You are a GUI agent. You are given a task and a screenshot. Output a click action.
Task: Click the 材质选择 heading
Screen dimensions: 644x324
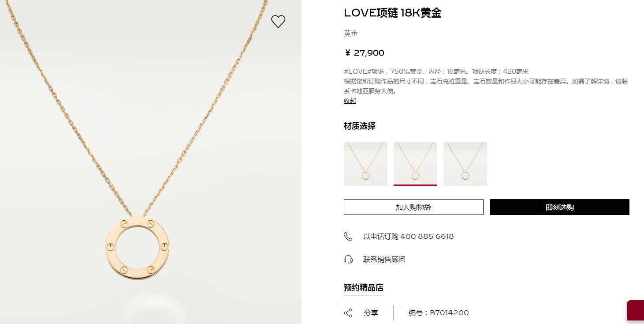360,126
